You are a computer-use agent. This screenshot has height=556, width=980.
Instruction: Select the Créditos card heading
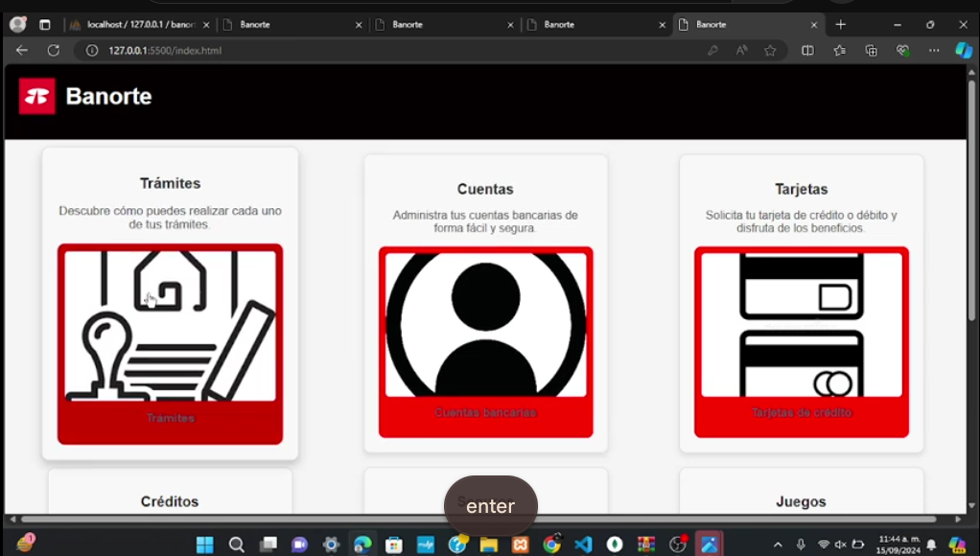tap(170, 501)
